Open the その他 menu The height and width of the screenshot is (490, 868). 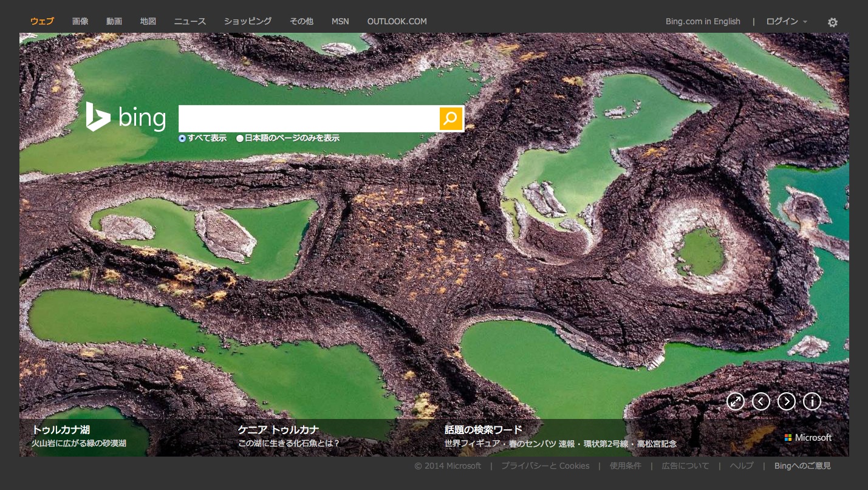[x=301, y=21]
